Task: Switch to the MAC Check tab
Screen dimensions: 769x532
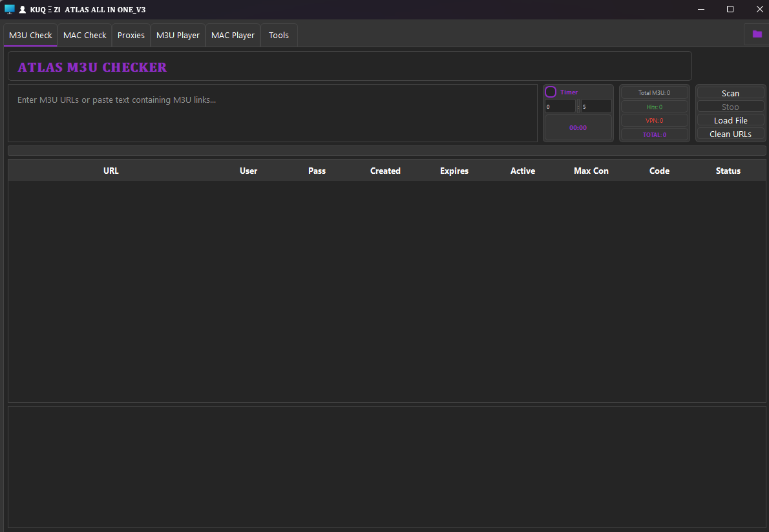Action: 85,36
